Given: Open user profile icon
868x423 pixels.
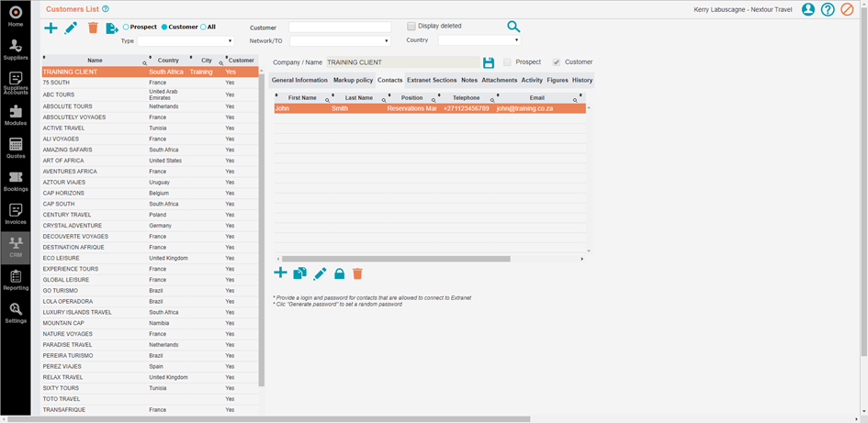Looking at the screenshot, I should [808, 9].
